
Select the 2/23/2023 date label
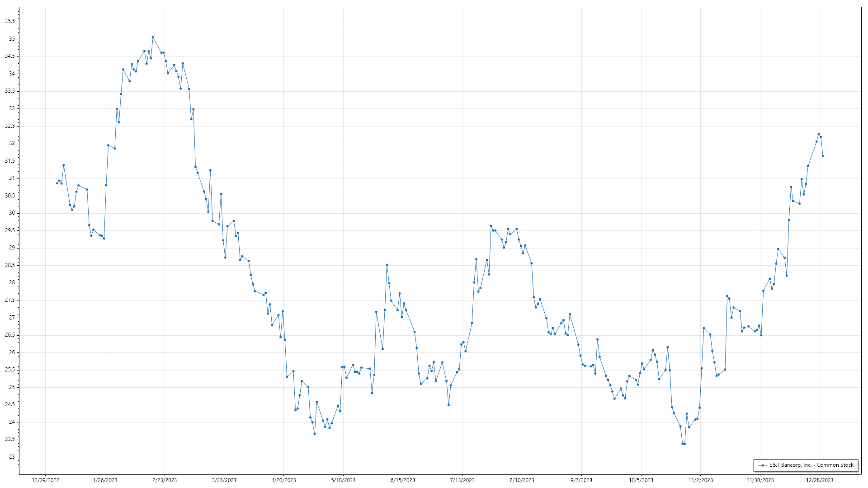click(165, 480)
